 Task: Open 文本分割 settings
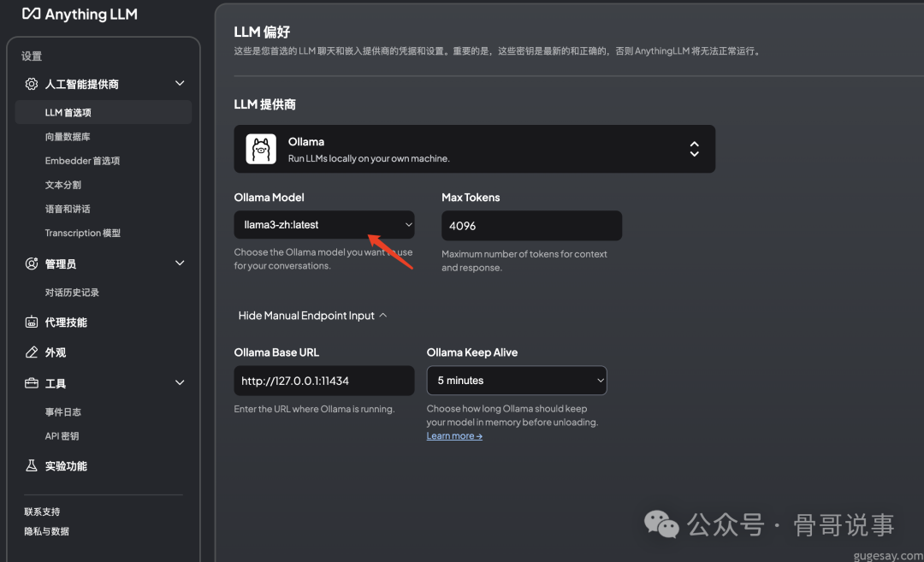(63, 185)
